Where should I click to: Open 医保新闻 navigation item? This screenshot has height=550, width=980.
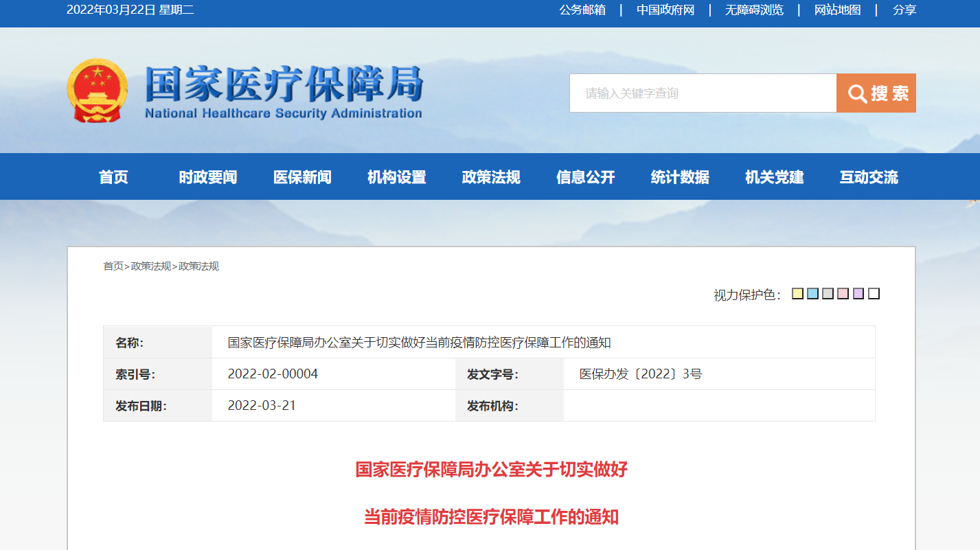[302, 177]
